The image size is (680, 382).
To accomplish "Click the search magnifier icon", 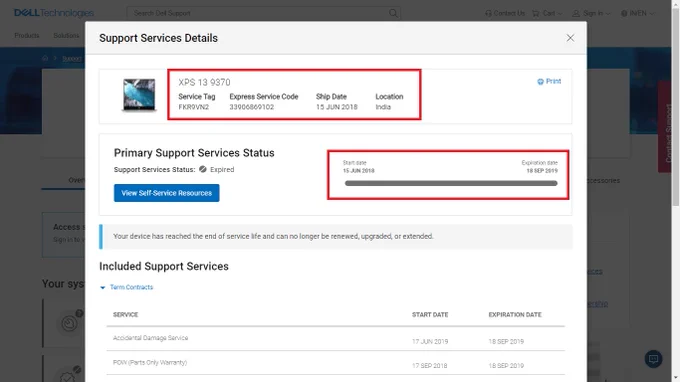I will coord(393,13).
